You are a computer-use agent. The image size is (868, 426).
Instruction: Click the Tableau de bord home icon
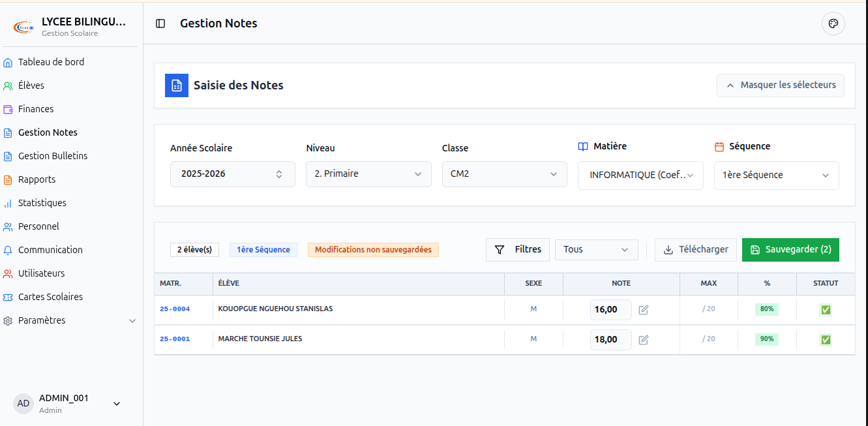coord(8,63)
